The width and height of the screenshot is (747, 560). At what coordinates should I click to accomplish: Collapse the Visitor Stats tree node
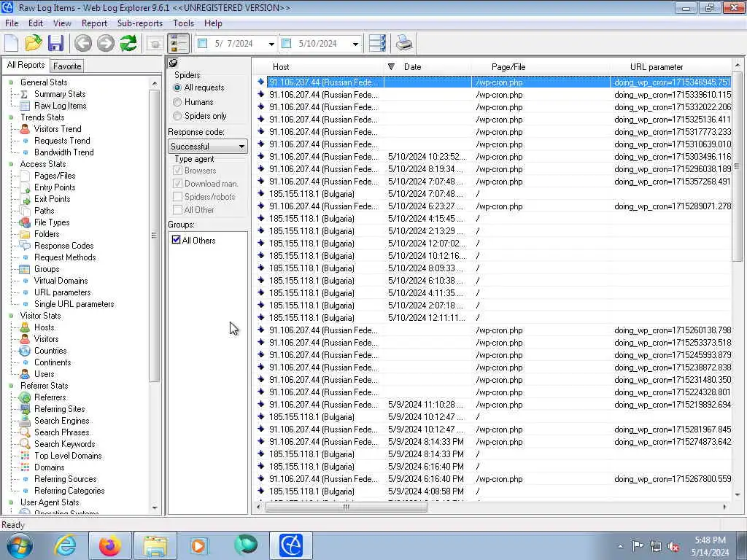pos(11,316)
